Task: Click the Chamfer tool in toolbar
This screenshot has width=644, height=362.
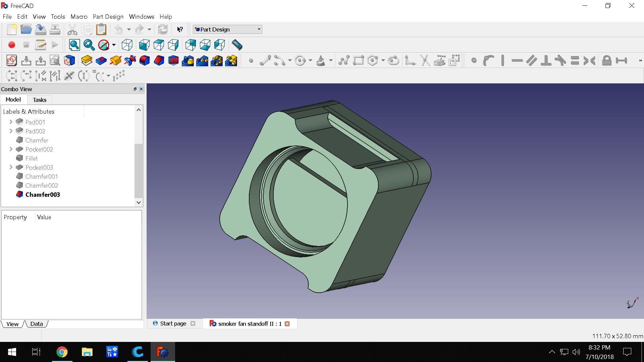Action: coord(159,61)
